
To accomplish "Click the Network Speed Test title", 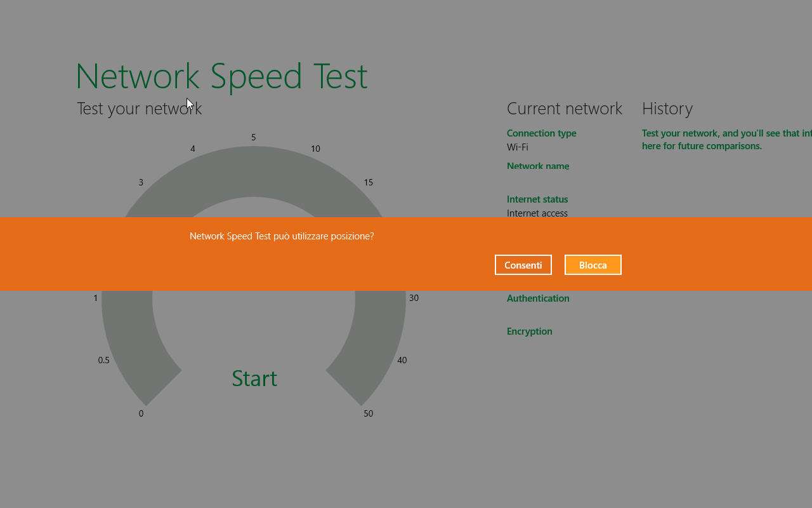I will pos(221,76).
